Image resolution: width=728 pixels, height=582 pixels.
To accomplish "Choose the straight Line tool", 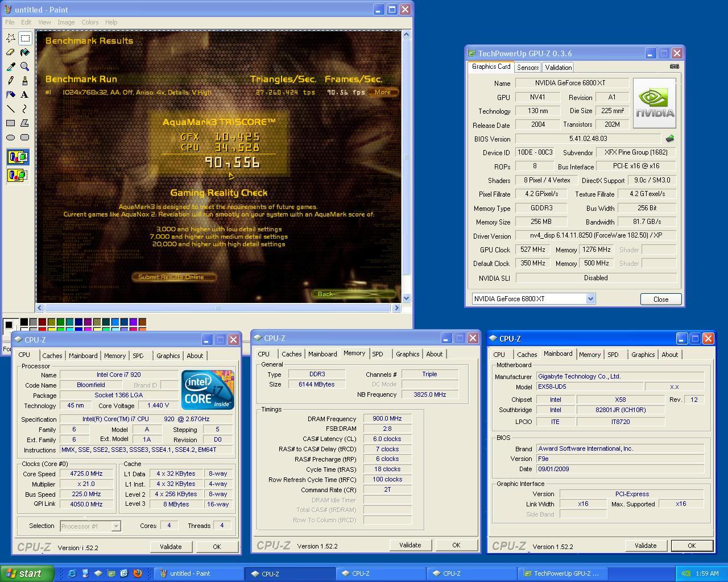I will [11, 109].
